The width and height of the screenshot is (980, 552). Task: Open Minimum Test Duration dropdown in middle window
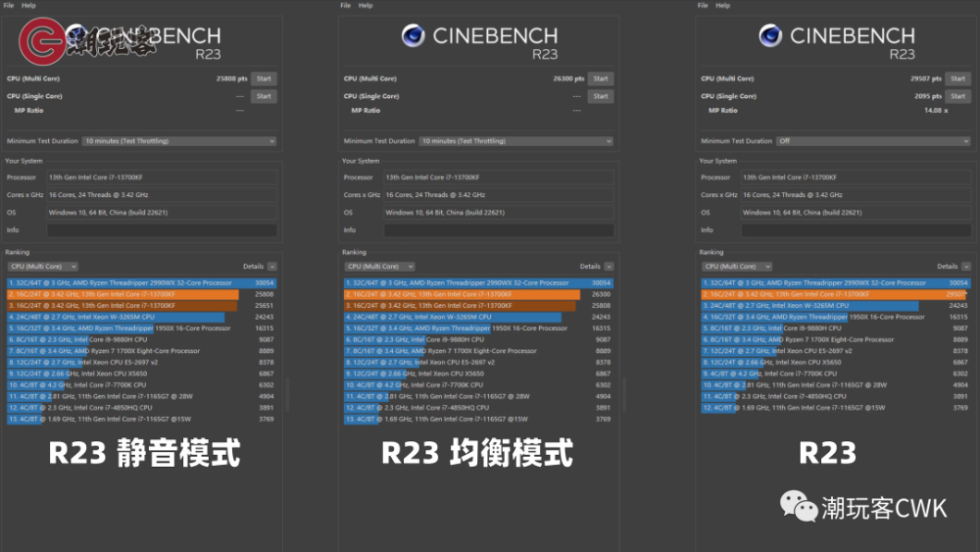[x=516, y=141]
